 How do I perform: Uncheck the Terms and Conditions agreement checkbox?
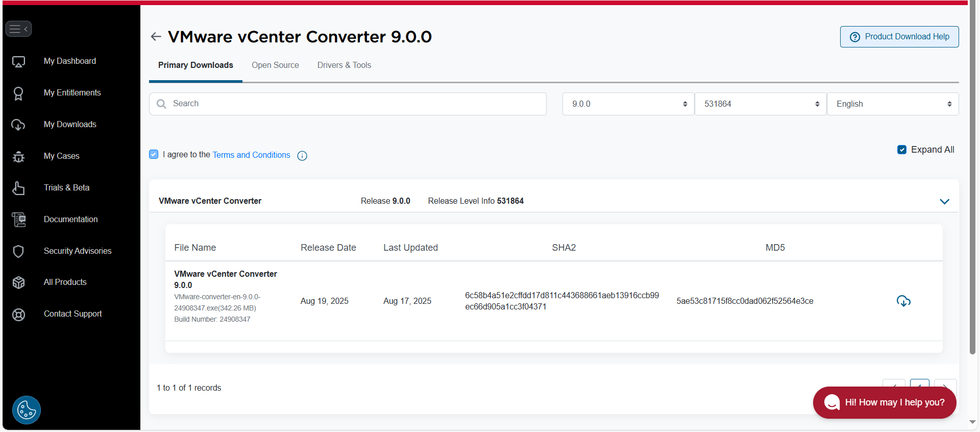coord(154,154)
